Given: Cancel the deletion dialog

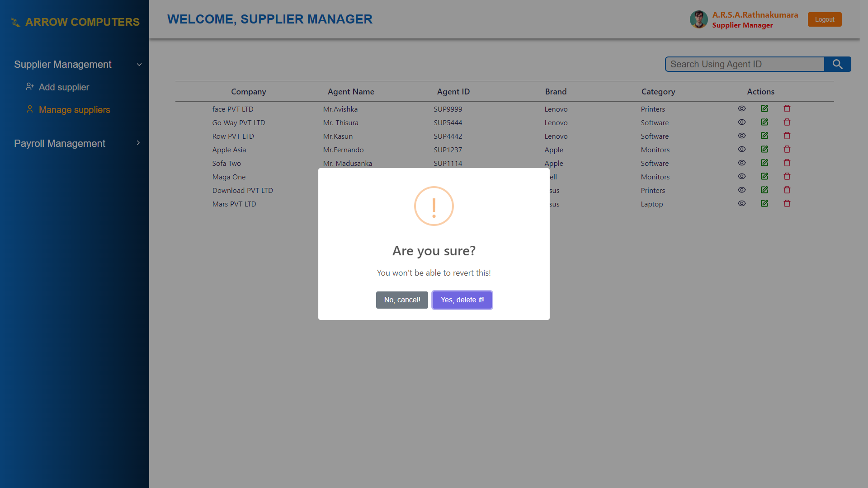Looking at the screenshot, I should [401, 300].
